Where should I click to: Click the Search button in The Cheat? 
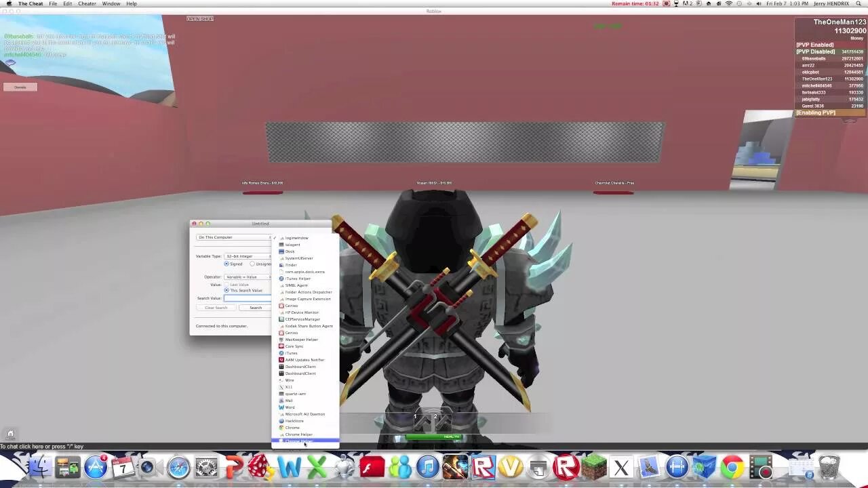click(x=256, y=308)
